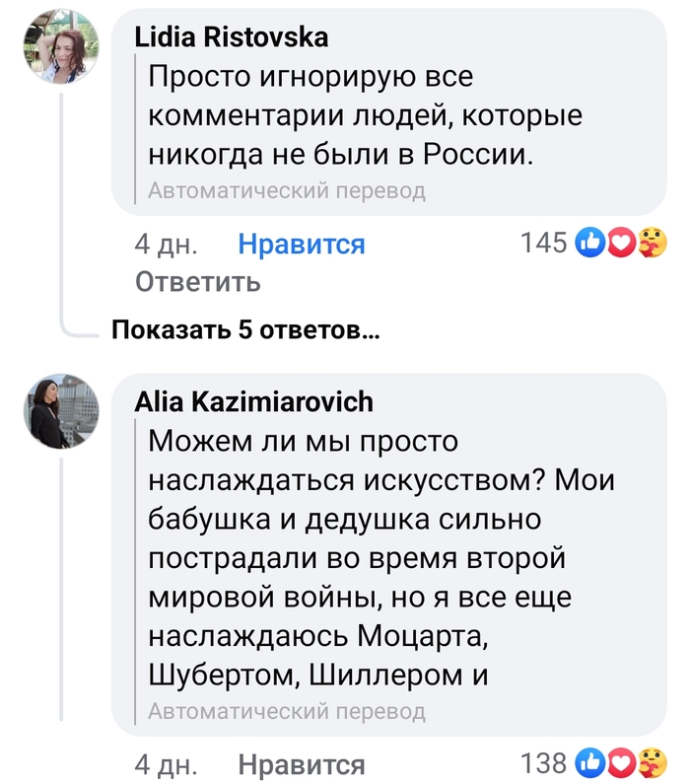The width and height of the screenshot is (690, 784).
Task: Open Alia Kazimiarovich's profile name link
Action: click(253, 401)
